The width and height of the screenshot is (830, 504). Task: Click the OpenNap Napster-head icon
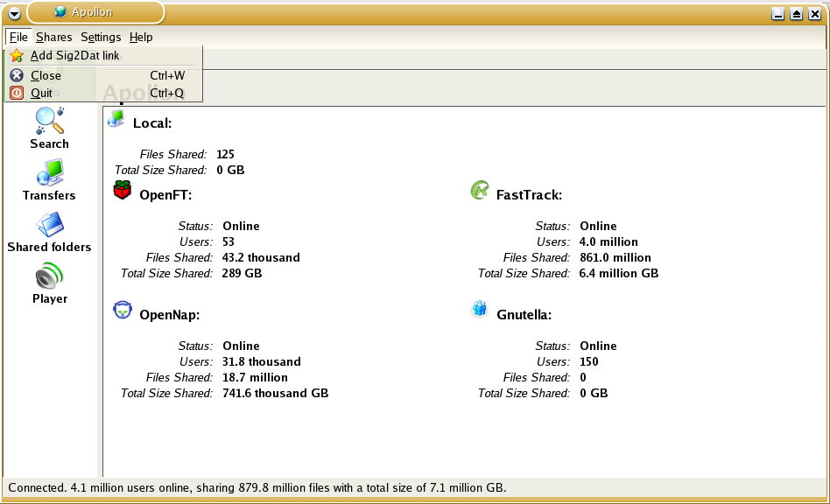click(x=123, y=310)
